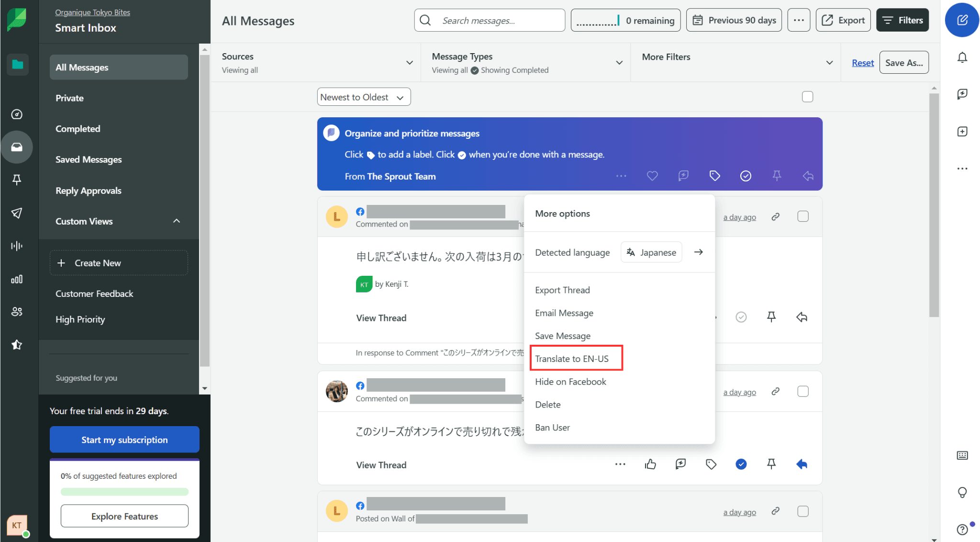Copy link icon on first message

click(x=776, y=217)
